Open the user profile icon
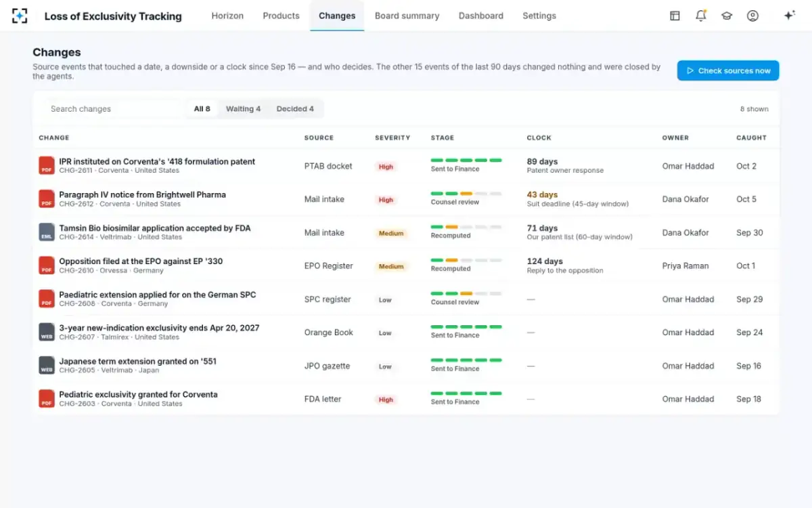Screen dimensions: 812x508 (752, 16)
